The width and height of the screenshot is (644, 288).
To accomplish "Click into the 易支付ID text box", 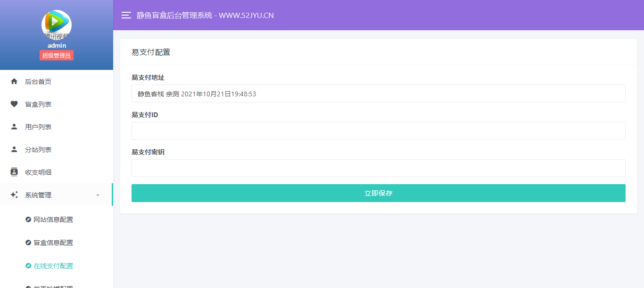I will [378, 131].
